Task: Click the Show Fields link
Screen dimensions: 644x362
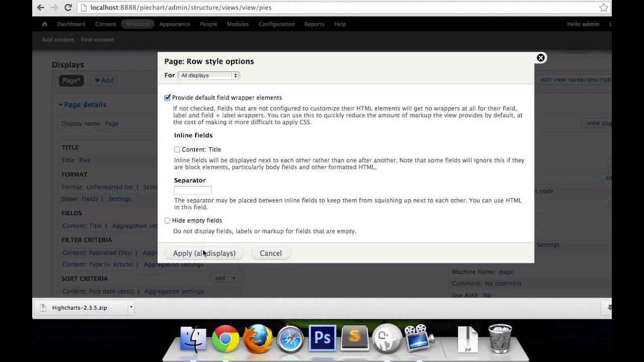Action: click(x=90, y=199)
